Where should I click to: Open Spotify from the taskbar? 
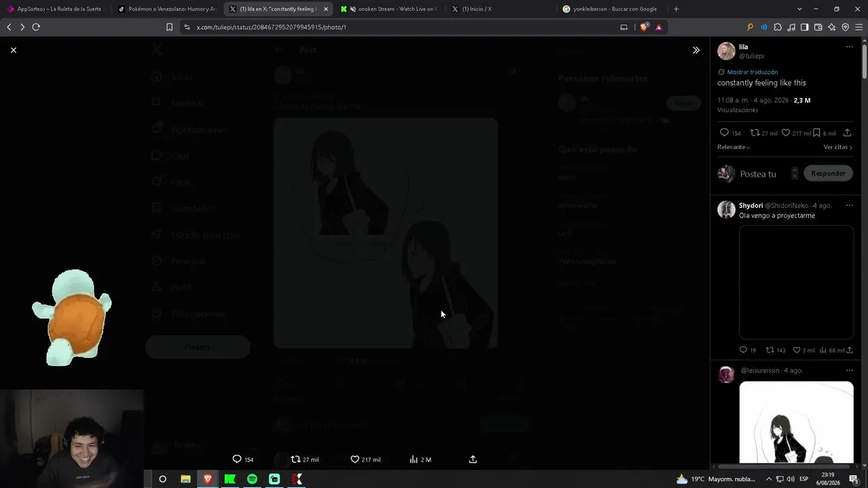pos(252,479)
